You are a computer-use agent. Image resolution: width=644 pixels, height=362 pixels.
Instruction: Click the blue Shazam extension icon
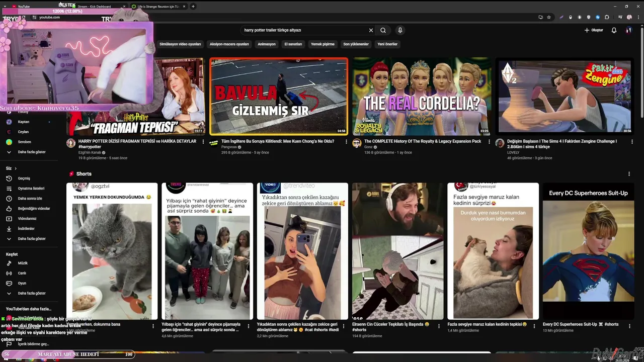(x=598, y=17)
